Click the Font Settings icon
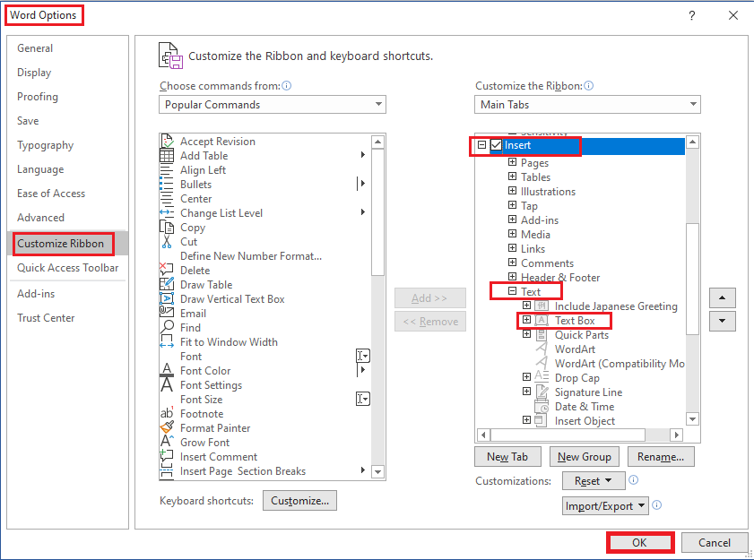 tap(167, 384)
